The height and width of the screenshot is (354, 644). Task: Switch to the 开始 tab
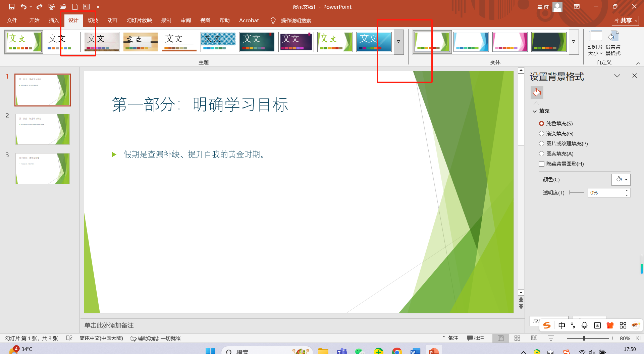(x=34, y=20)
